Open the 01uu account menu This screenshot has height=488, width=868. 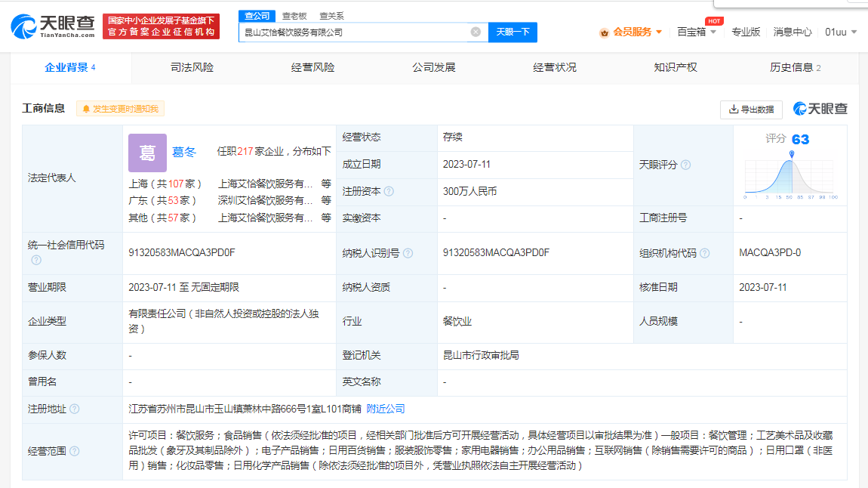[x=839, y=32]
